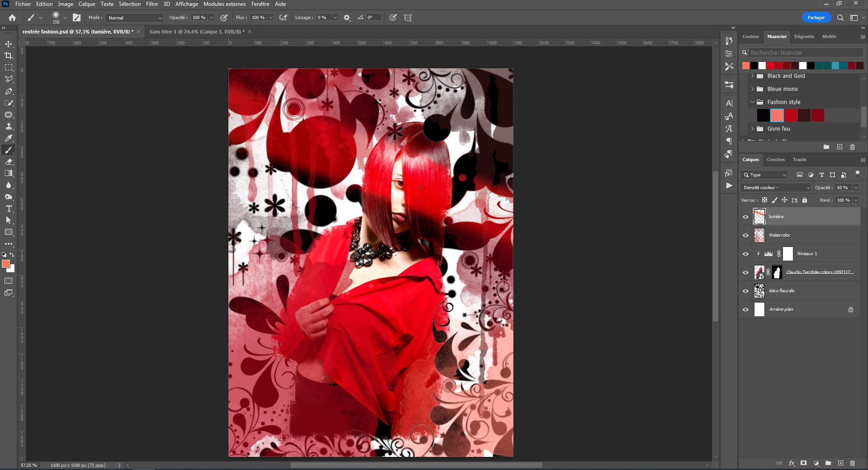Add a layer mask in Calques panel
Screen dimensions: 868x470
(804, 463)
